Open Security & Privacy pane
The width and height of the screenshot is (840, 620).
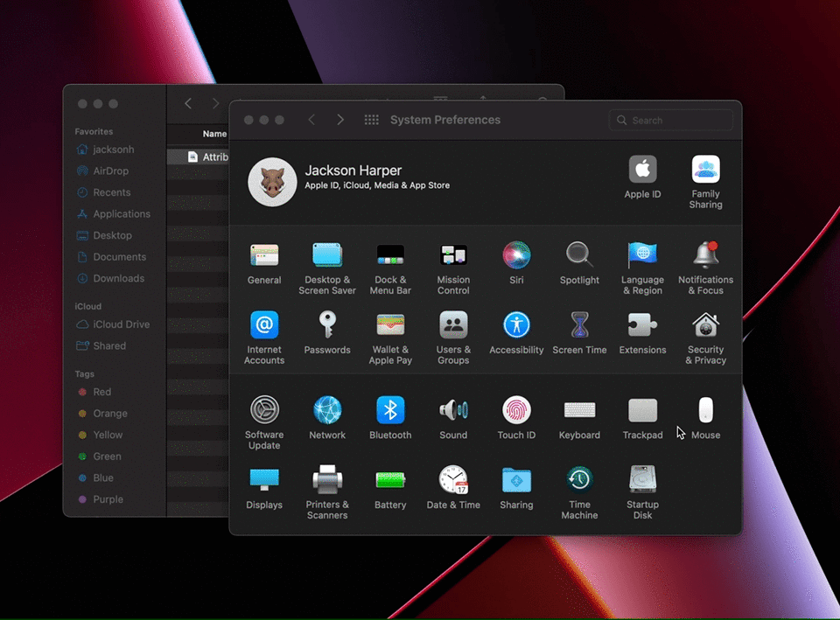705,338
